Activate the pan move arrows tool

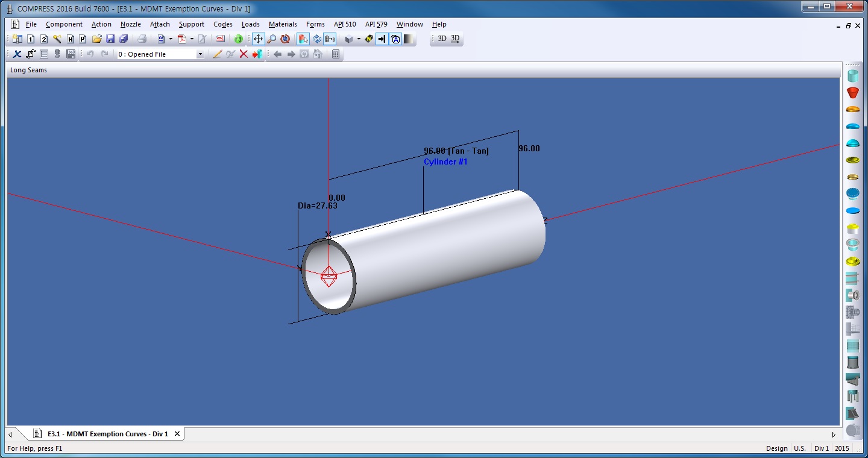pyautogui.click(x=258, y=39)
